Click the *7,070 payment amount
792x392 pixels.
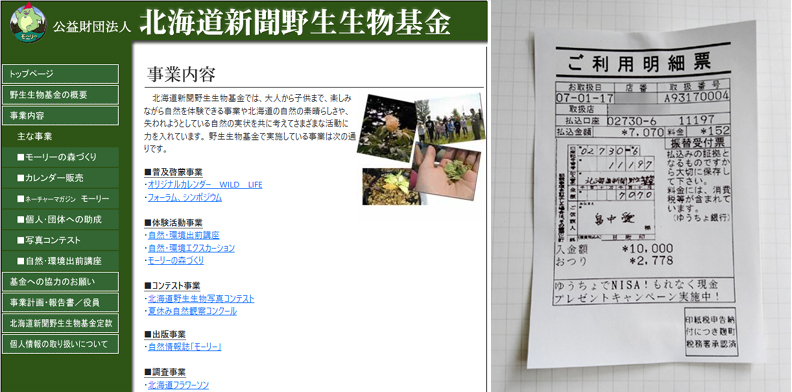point(643,132)
